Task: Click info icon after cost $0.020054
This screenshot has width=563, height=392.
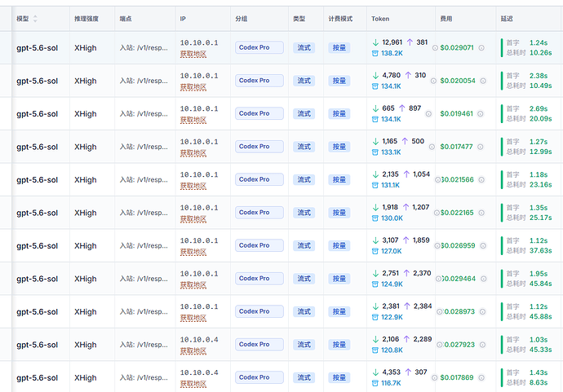Action: (x=483, y=81)
